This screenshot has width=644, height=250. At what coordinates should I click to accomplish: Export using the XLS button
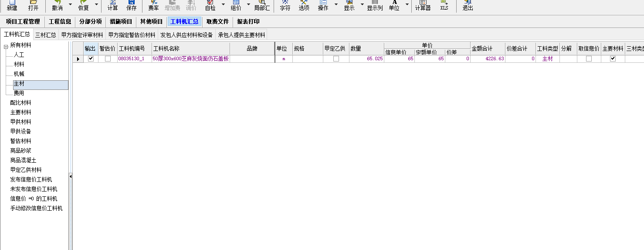pyautogui.click(x=444, y=6)
